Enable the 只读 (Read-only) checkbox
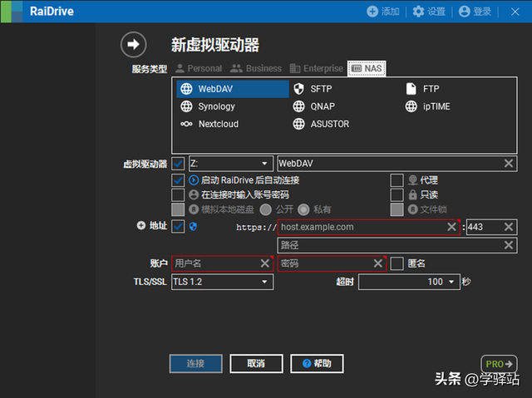This screenshot has height=398, width=532. pyautogui.click(x=397, y=195)
